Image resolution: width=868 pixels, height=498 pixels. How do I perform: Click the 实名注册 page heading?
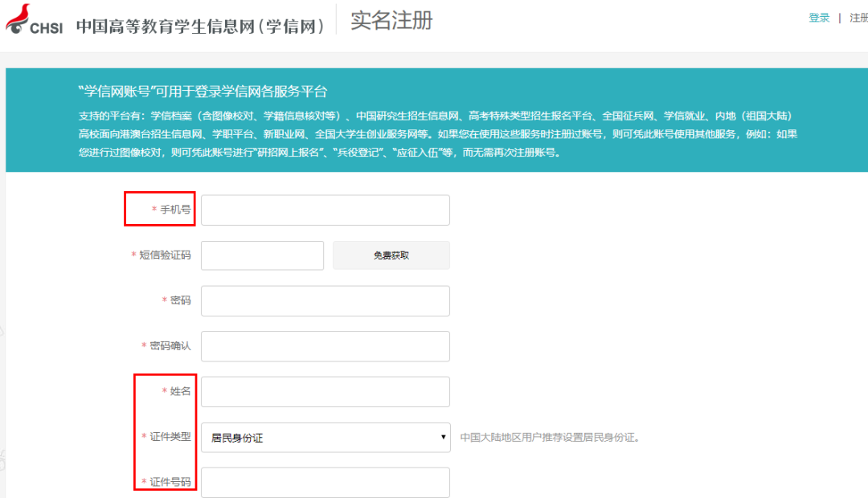[391, 21]
